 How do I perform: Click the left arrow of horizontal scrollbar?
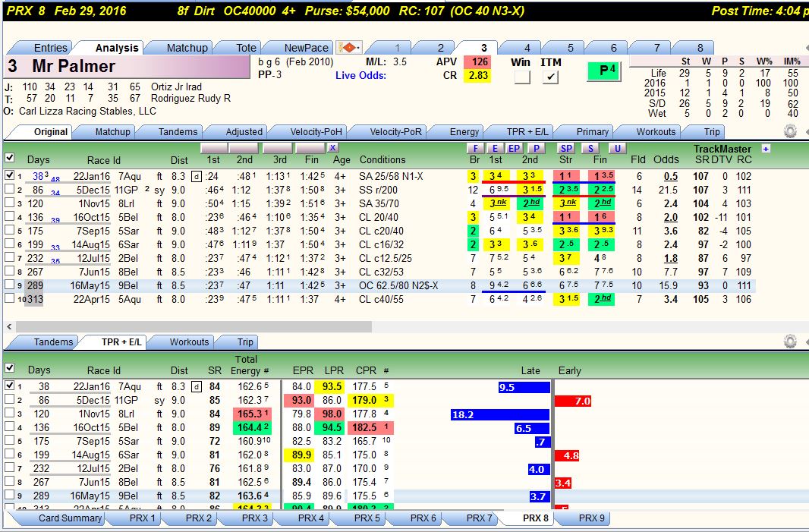click(x=9, y=326)
